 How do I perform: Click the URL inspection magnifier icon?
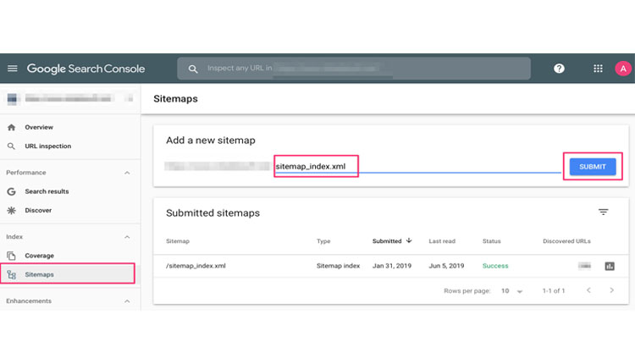click(11, 146)
